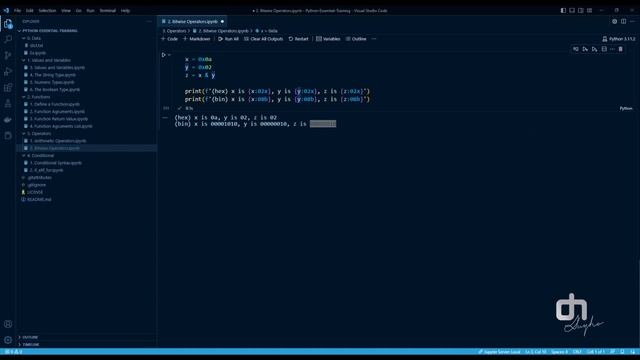Delete the cell using trash icon

[620, 49]
